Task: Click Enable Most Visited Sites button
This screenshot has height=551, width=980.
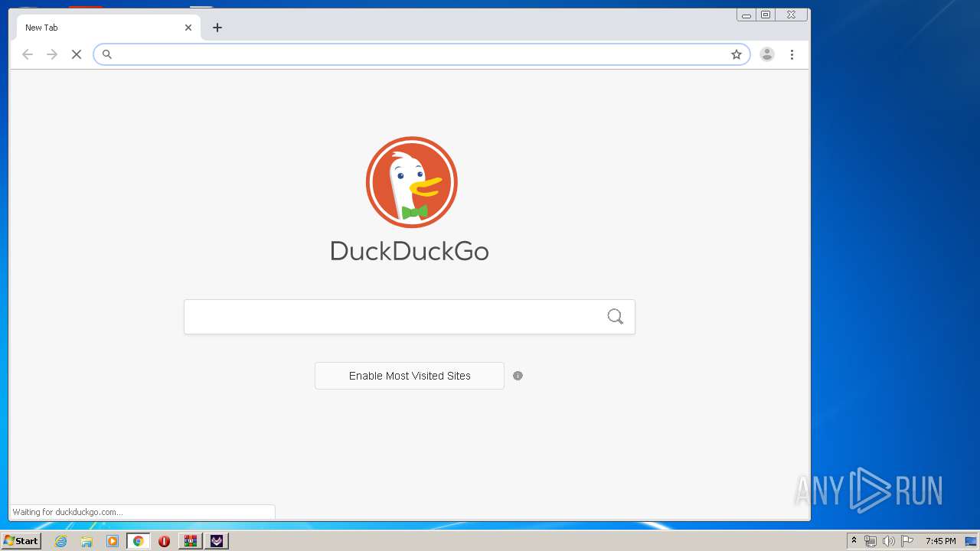Action: click(410, 376)
